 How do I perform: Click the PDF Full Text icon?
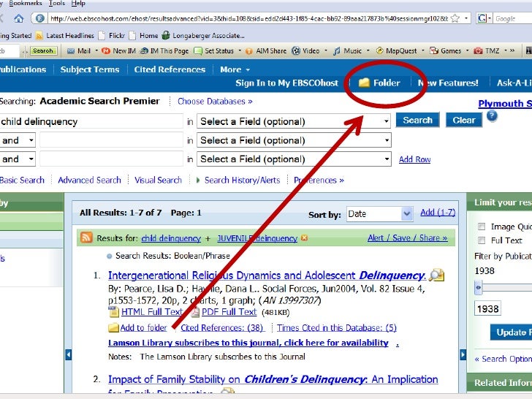coord(195,312)
